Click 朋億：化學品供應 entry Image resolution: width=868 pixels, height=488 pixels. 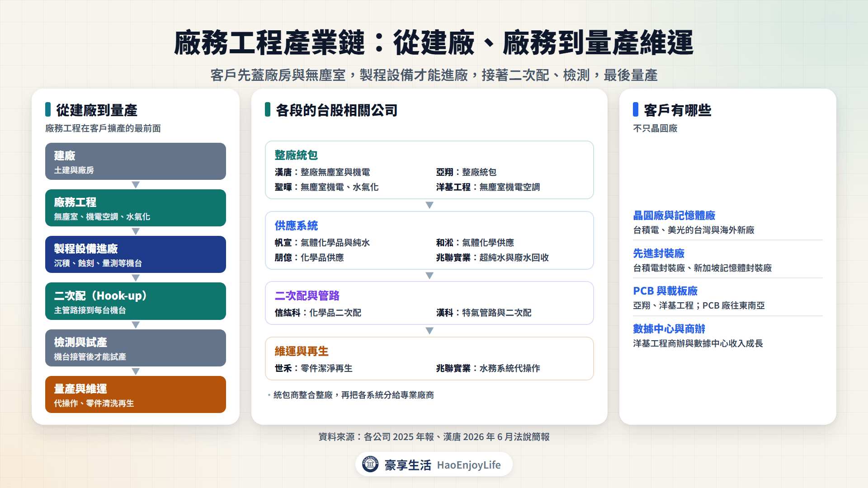coord(309,258)
